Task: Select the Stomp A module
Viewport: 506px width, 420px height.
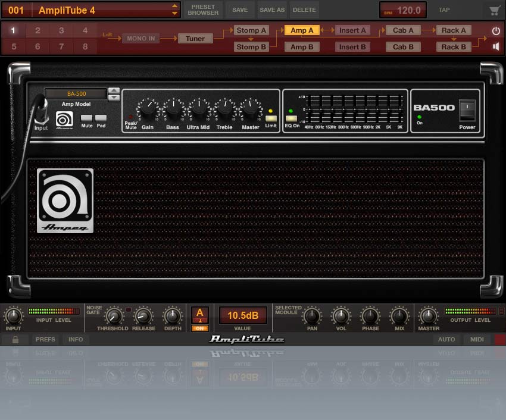Action: pos(251,30)
